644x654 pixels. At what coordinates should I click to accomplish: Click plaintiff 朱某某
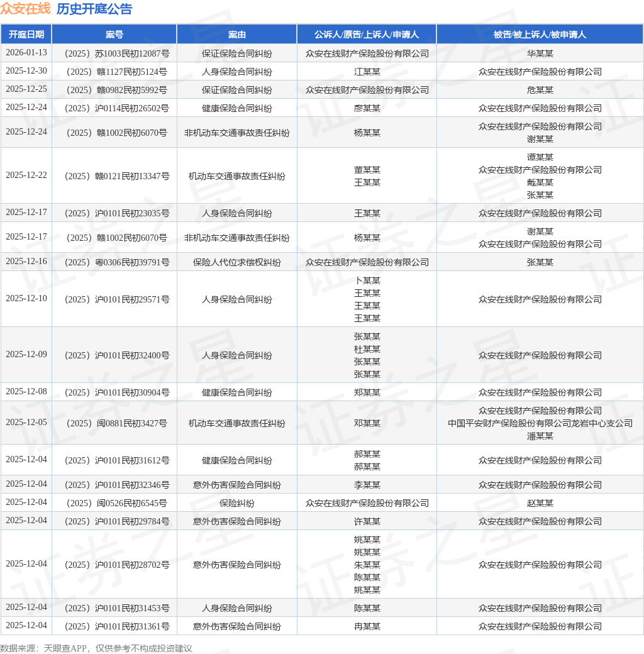coord(367,565)
